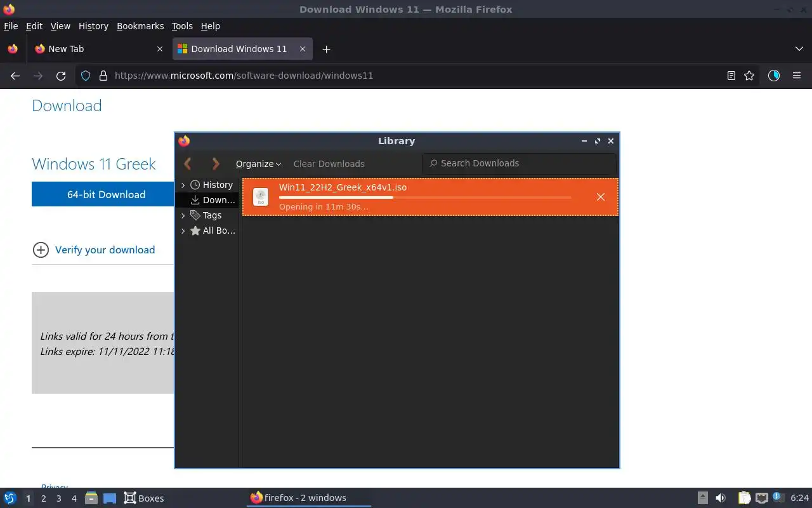
Task: Open the Organize dropdown in Library
Action: point(258,164)
